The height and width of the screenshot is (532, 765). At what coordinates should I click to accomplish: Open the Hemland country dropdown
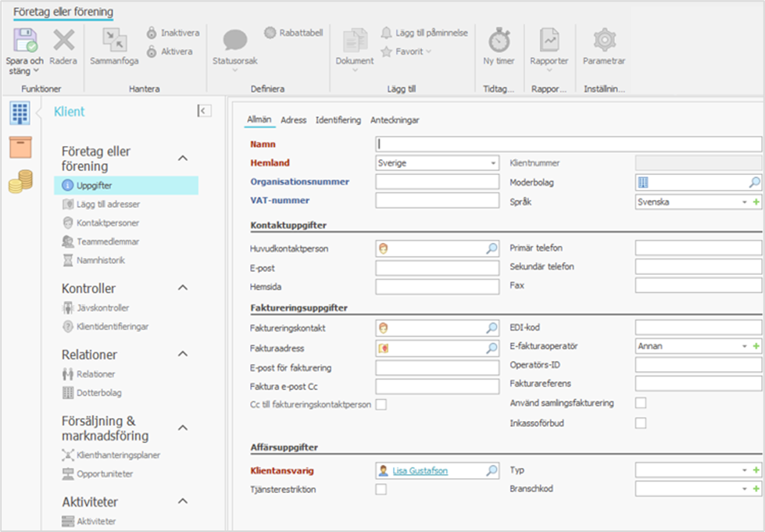click(493, 164)
